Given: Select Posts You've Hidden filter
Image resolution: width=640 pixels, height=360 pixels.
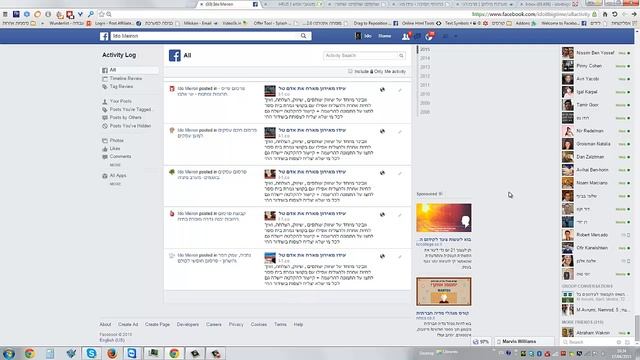Looking at the screenshot, I should (130, 126).
